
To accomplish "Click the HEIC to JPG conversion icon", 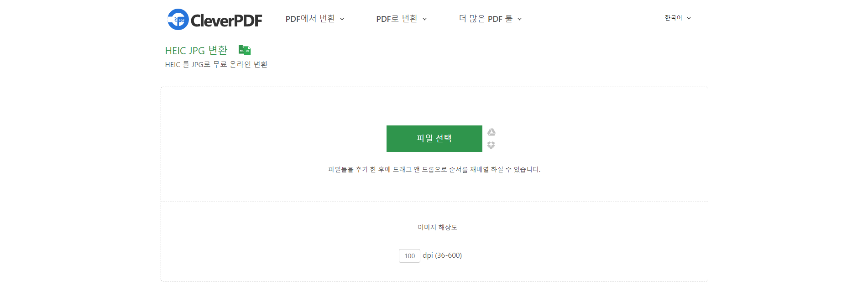I will [245, 50].
